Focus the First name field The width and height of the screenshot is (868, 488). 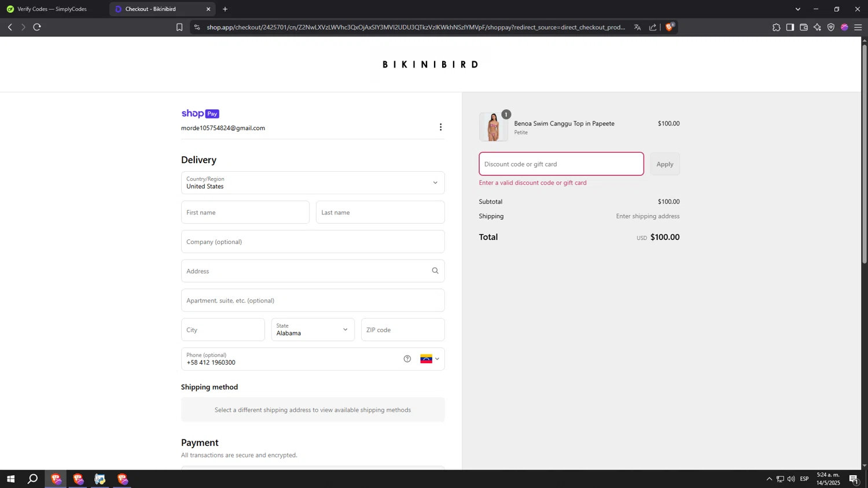pos(245,212)
